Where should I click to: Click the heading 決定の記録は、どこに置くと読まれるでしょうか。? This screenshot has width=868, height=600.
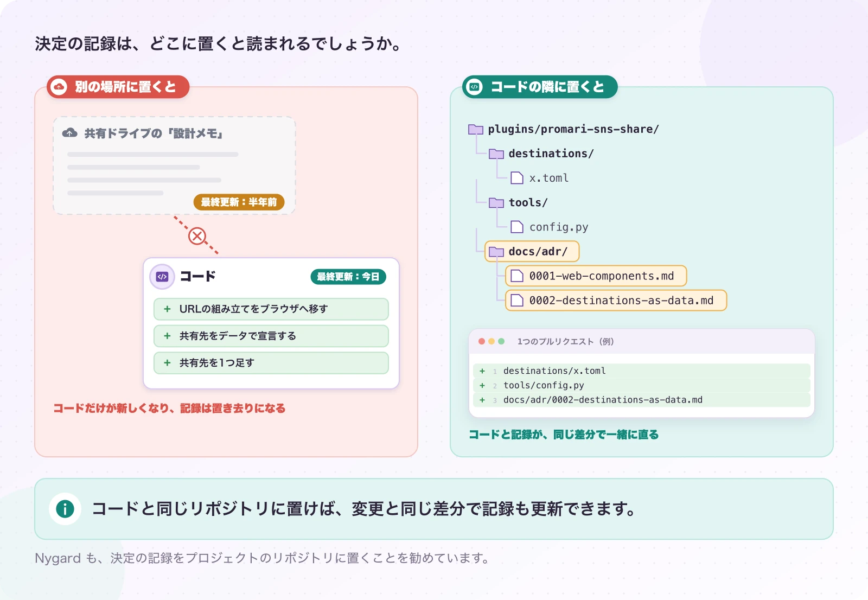coord(219,43)
